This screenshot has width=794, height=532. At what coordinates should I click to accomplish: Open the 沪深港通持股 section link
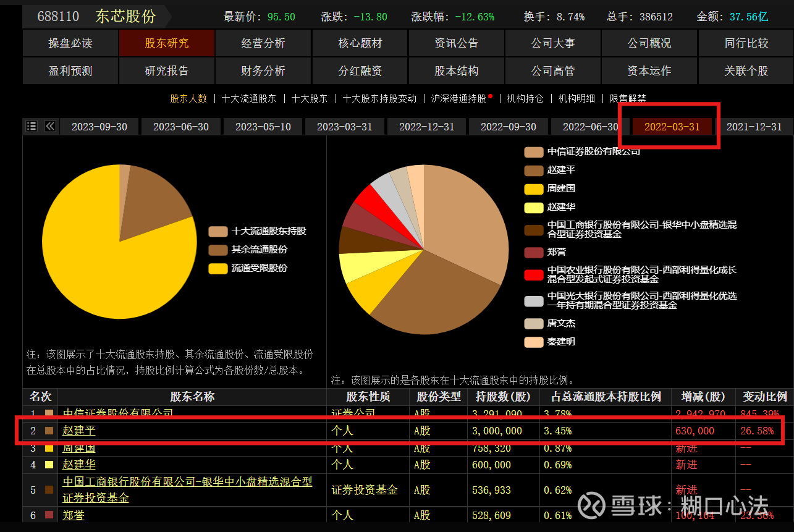(458, 98)
